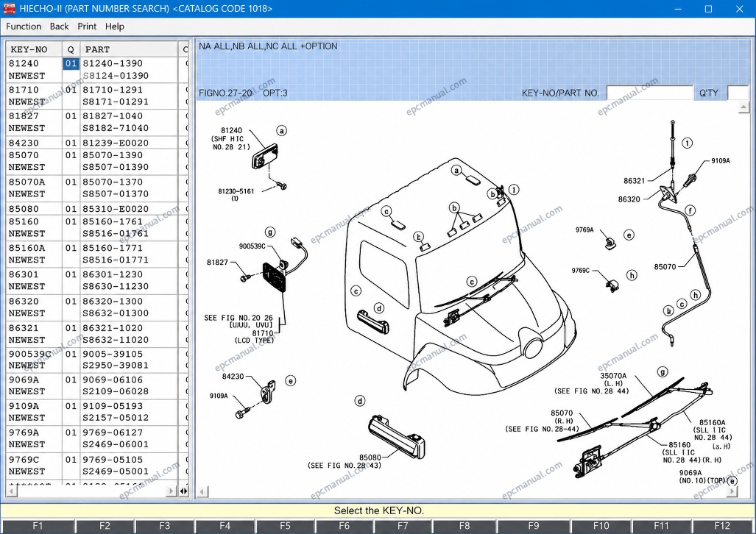Viewport: 756px width, 534px height.
Task: Click the panel splitter arrows icon
Action: pos(184,491)
